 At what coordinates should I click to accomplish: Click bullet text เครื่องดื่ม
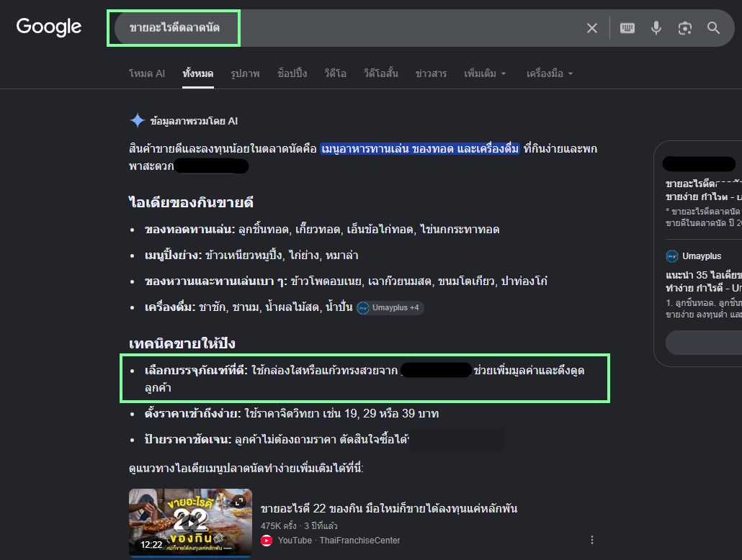[170, 308]
